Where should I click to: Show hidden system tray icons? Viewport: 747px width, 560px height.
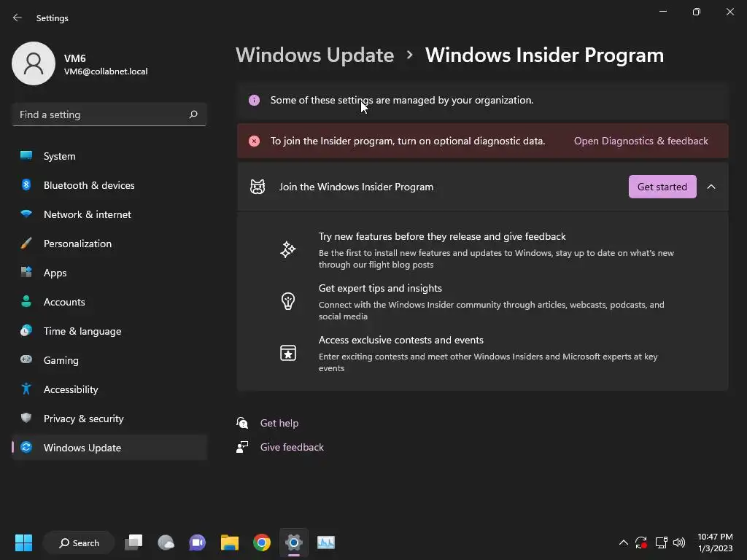click(623, 542)
